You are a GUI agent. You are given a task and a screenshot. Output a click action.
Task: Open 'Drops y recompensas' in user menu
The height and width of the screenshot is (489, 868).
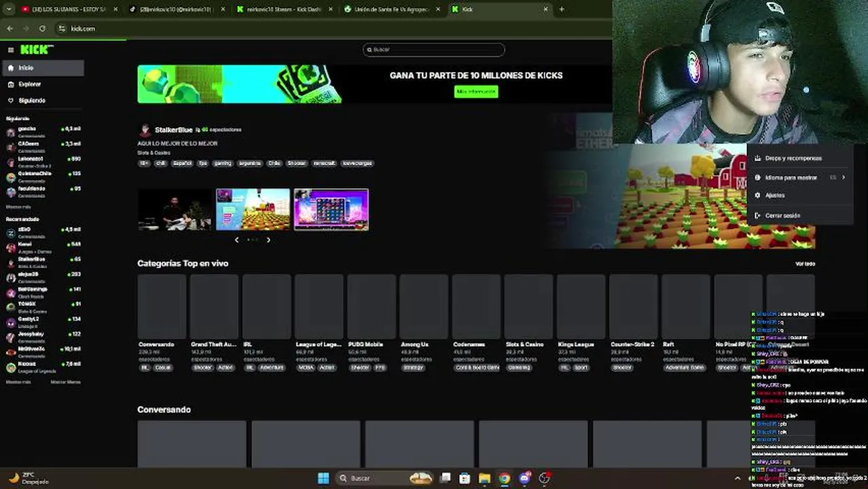click(793, 158)
